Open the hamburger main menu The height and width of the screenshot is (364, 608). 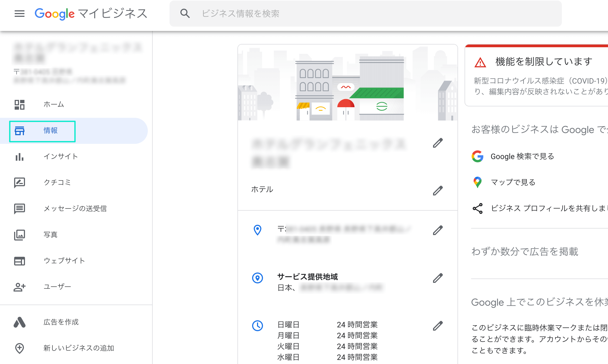click(x=20, y=14)
